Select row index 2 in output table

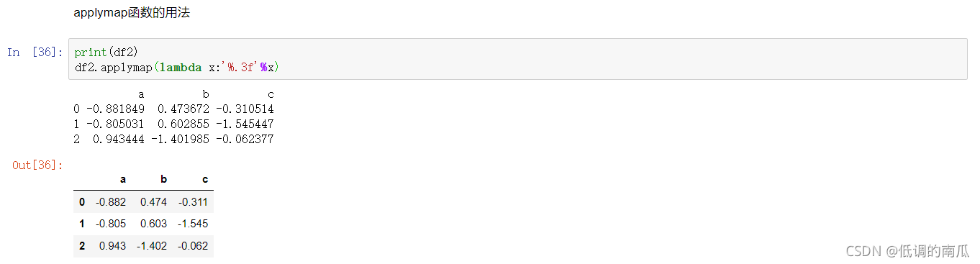coord(81,246)
